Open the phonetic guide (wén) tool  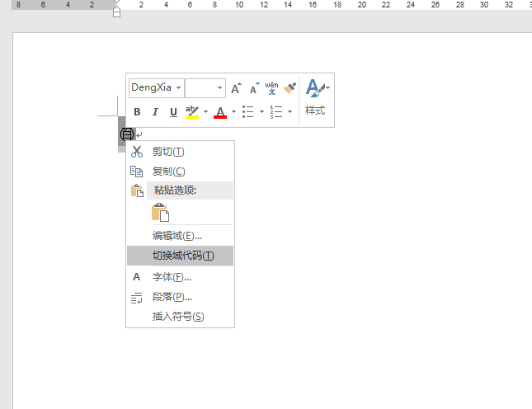pos(271,87)
